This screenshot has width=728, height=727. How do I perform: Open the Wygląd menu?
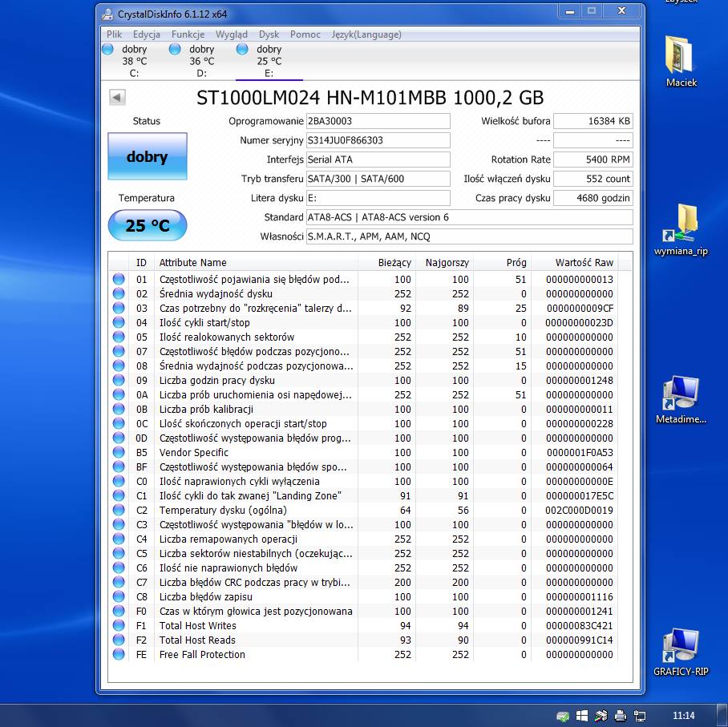click(231, 34)
